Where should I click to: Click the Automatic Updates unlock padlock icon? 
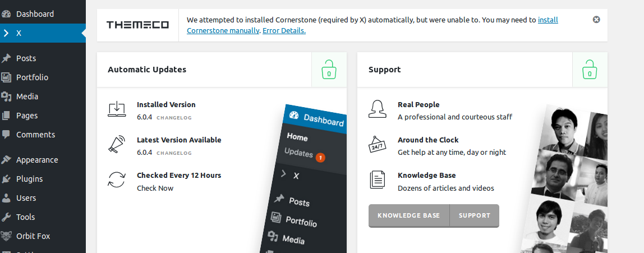coord(329,70)
